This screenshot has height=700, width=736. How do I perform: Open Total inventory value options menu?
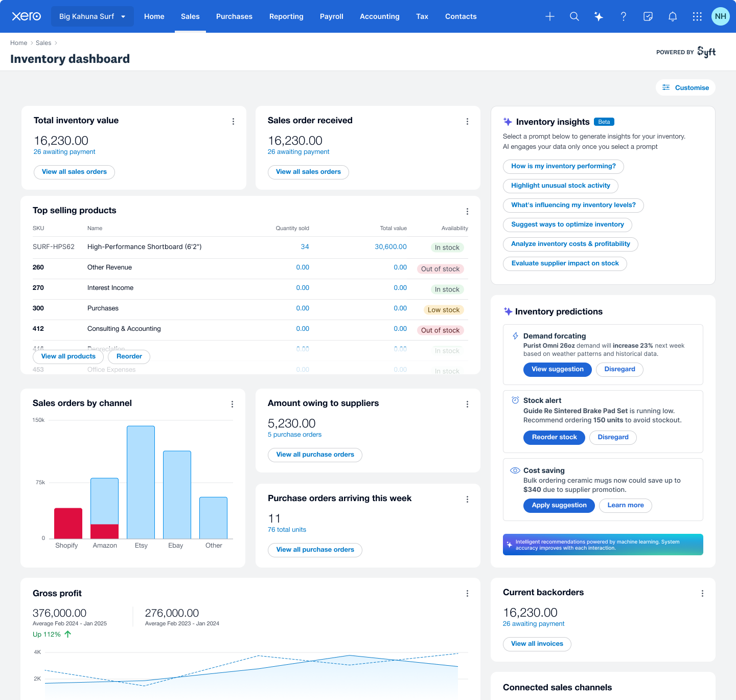[x=233, y=122]
